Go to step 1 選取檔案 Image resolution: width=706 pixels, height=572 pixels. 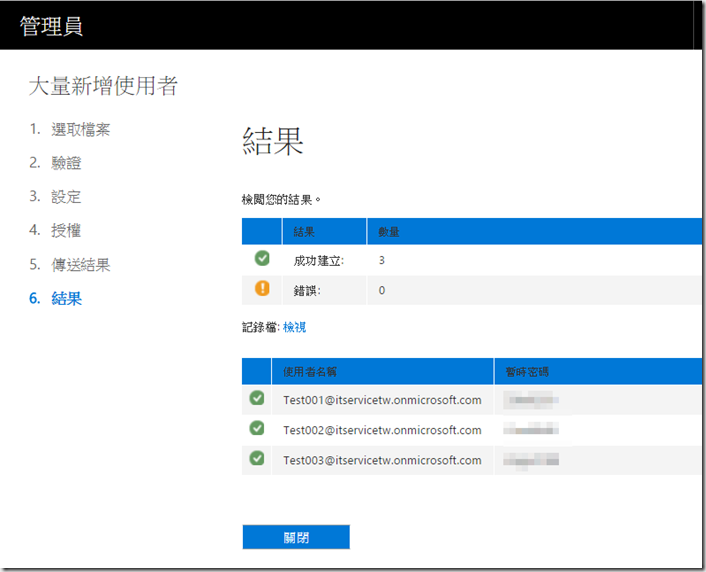(80, 129)
